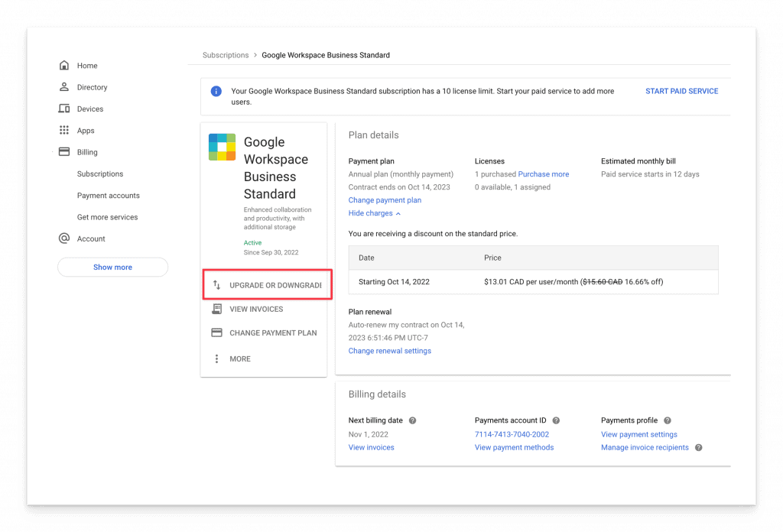
Task: Select Billing in the sidebar
Action: click(x=87, y=152)
